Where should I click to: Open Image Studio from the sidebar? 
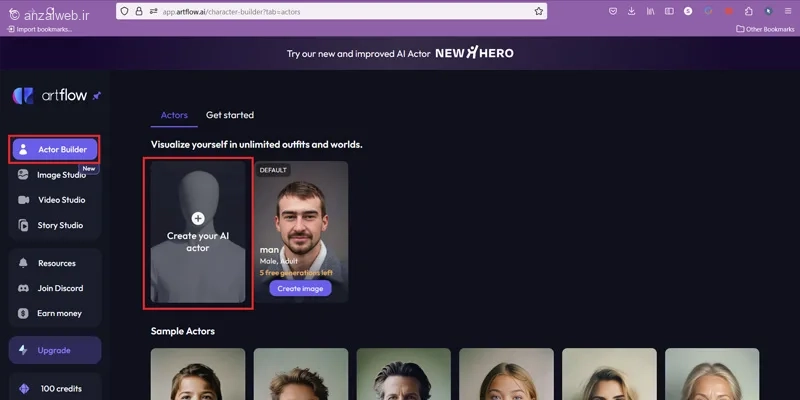(x=55, y=175)
